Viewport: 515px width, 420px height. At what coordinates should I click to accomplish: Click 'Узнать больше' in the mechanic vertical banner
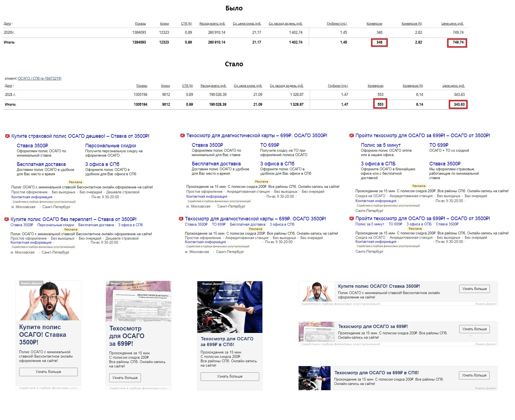click(x=230, y=376)
